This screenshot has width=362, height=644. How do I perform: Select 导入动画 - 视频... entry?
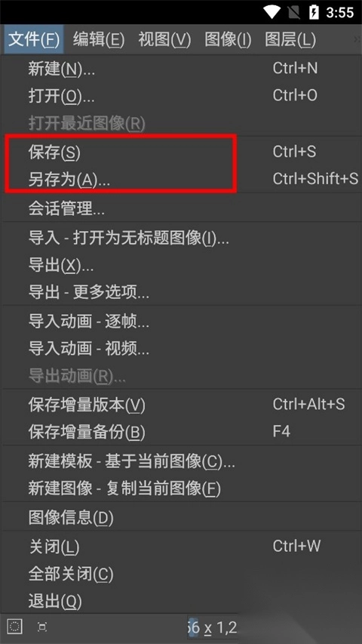pos(181,349)
